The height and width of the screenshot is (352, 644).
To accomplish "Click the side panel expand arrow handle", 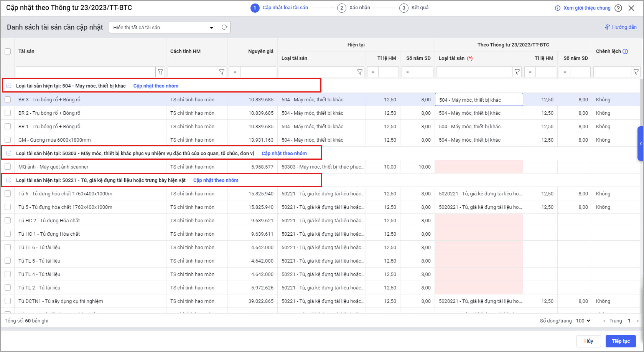I will point(640,144).
